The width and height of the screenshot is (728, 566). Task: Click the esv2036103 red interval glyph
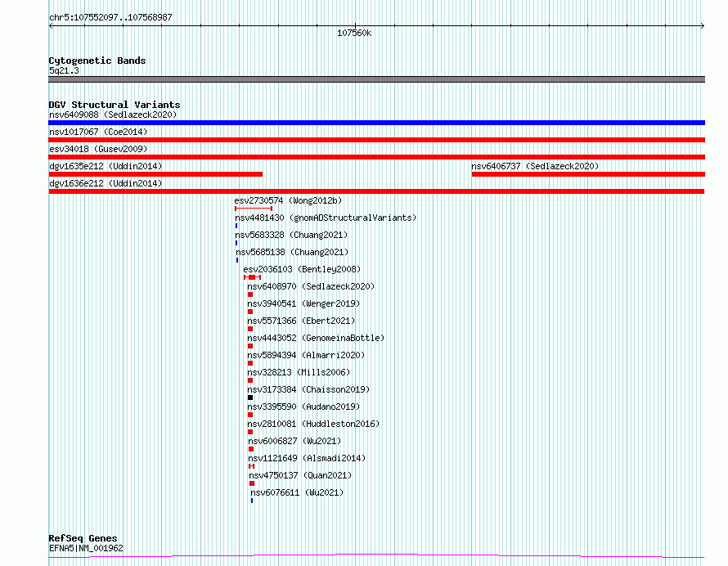click(252, 277)
